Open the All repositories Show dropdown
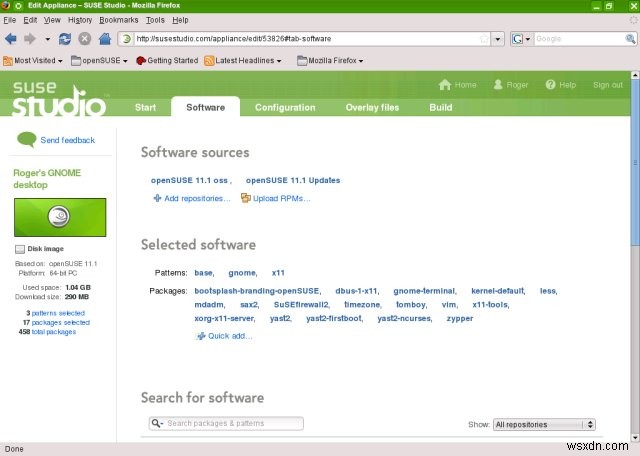Screen dimensions: 640x456 click(x=544, y=425)
